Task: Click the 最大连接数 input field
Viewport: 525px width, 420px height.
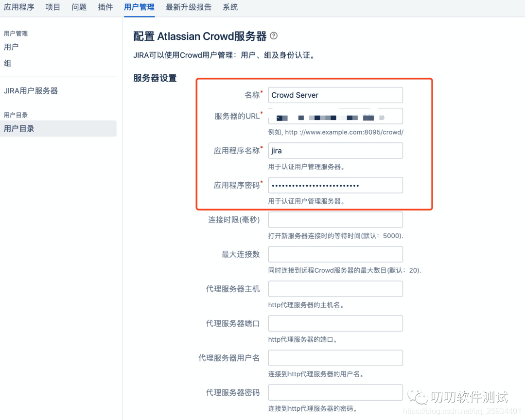Action: 335,254
